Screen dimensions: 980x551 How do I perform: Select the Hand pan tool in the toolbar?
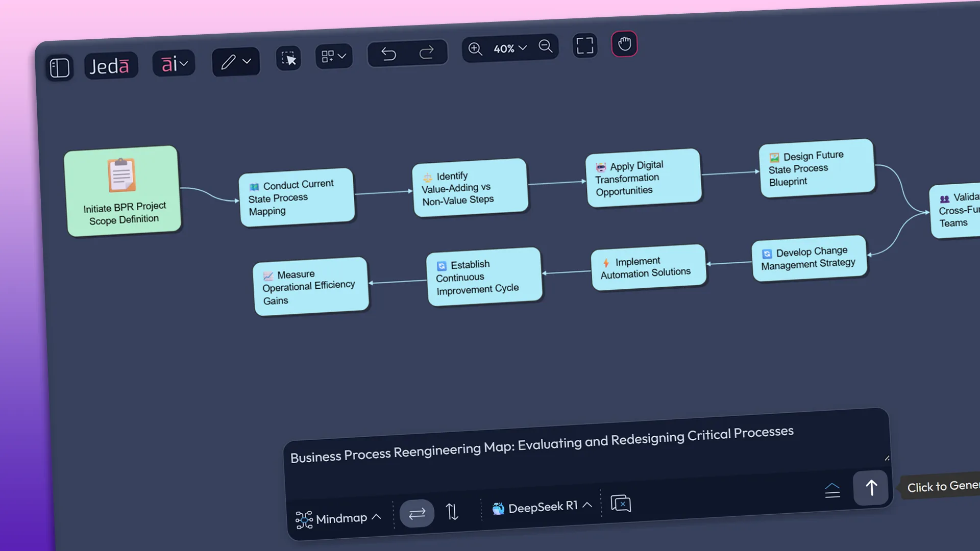[624, 43]
